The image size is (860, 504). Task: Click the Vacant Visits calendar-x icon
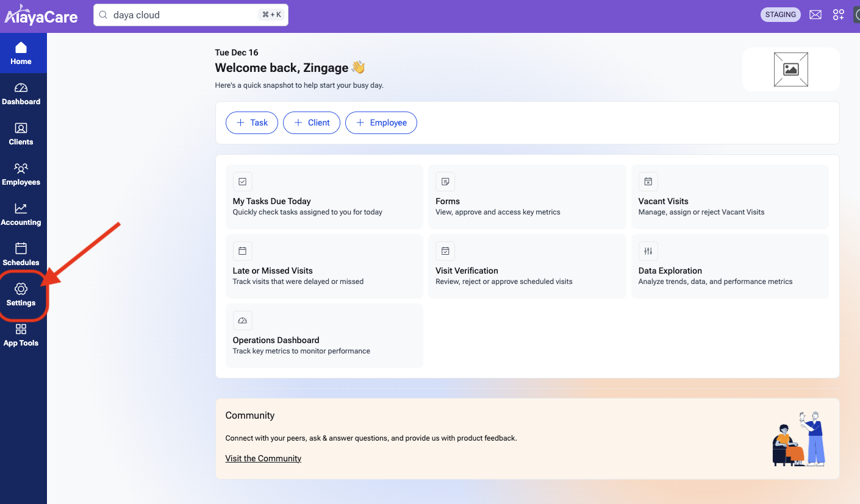click(x=648, y=182)
